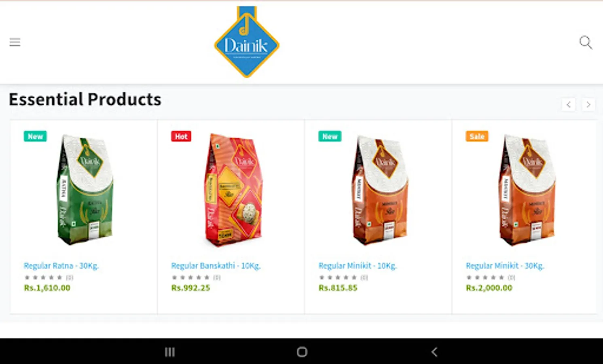Open Regular Minikit - 30Kg. link

(x=505, y=266)
